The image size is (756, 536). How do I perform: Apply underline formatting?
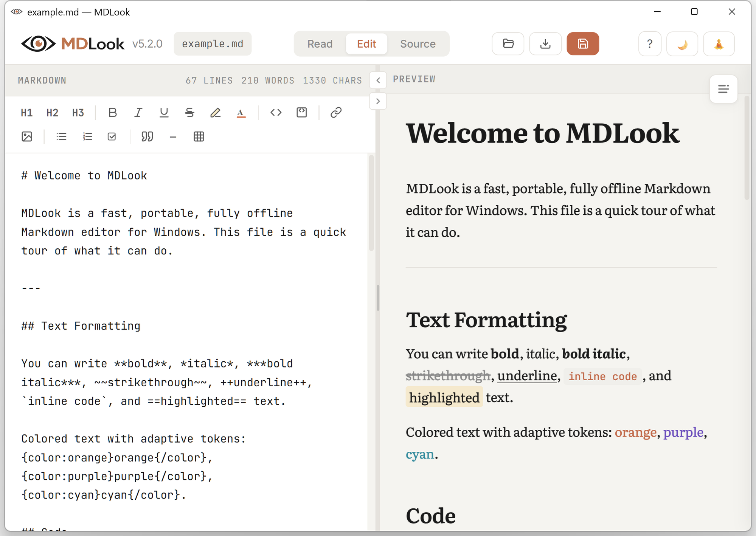(164, 113)
